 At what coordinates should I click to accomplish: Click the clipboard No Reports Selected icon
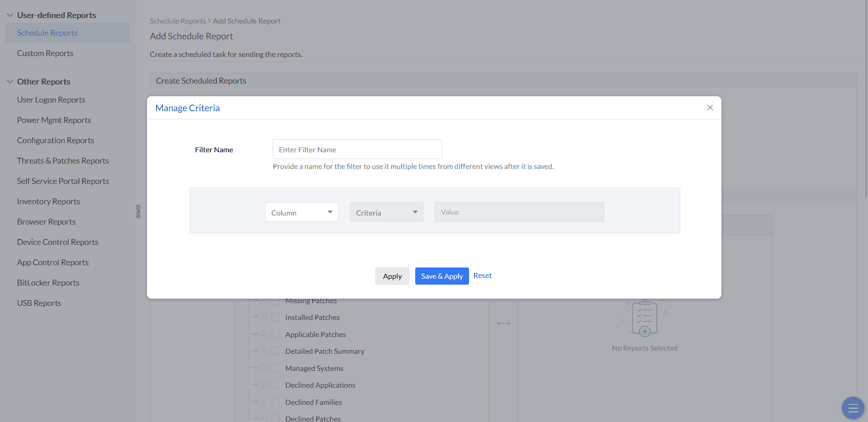coord(645,319)
